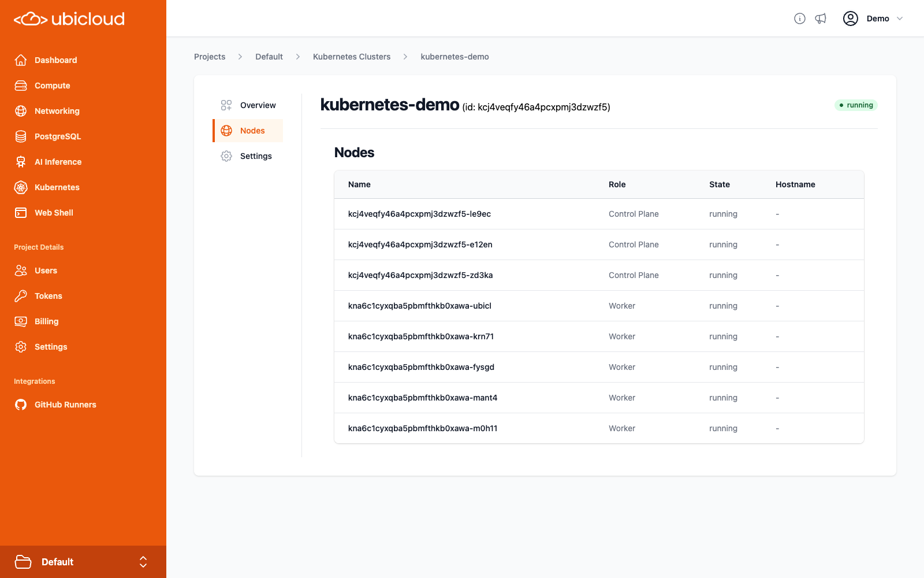The width and height of the screenshot is (924, 578).
Task: Click Worker role in ubicl row
Action: 622,306
